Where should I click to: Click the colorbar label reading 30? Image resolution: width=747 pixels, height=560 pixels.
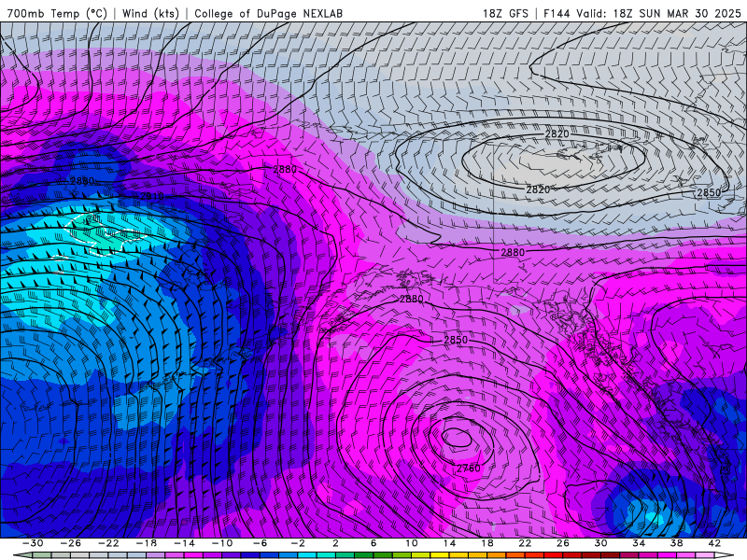pos(600,543)
